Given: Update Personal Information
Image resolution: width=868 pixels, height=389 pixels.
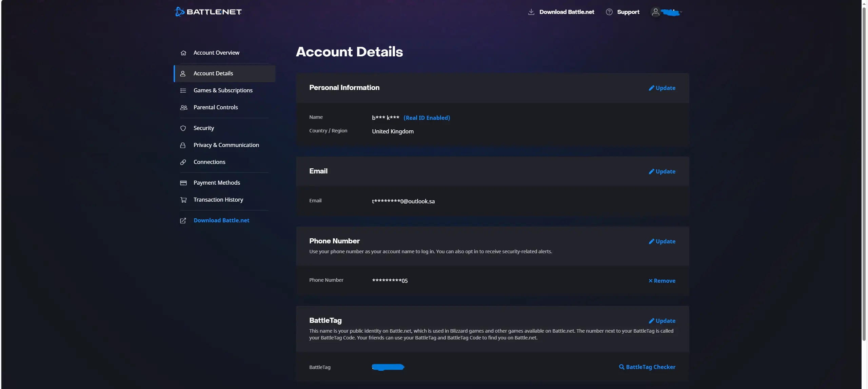Looking at the screenshot, I should 662,88.
